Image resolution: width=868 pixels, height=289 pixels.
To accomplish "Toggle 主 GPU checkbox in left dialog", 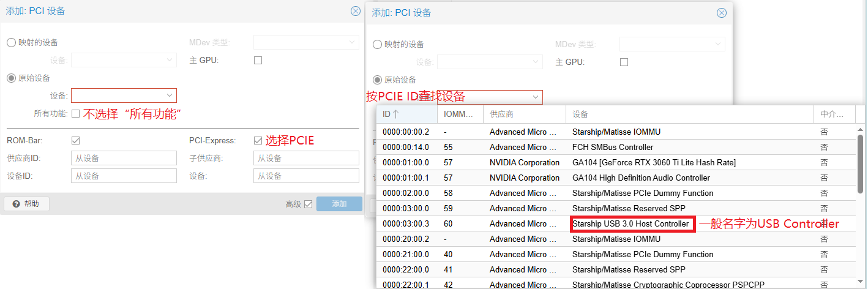I will coord(258,60).
